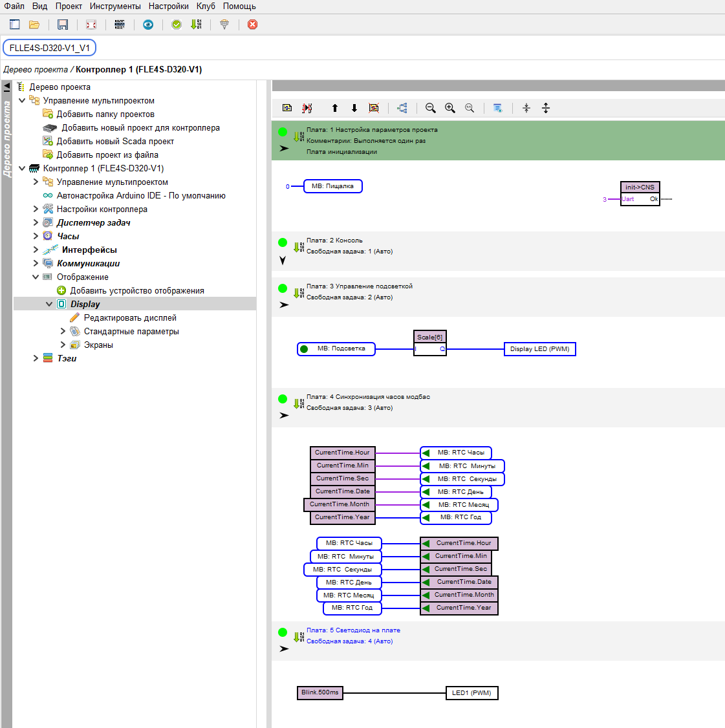Click Добавить новый Scada проект
This screenshot has height=728, width=725.
tap(115, 141)
